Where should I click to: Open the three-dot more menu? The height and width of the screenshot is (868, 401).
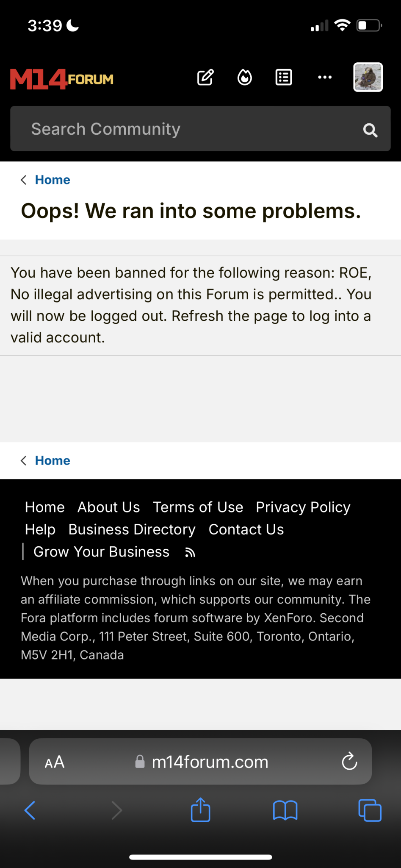coord(325,77)
